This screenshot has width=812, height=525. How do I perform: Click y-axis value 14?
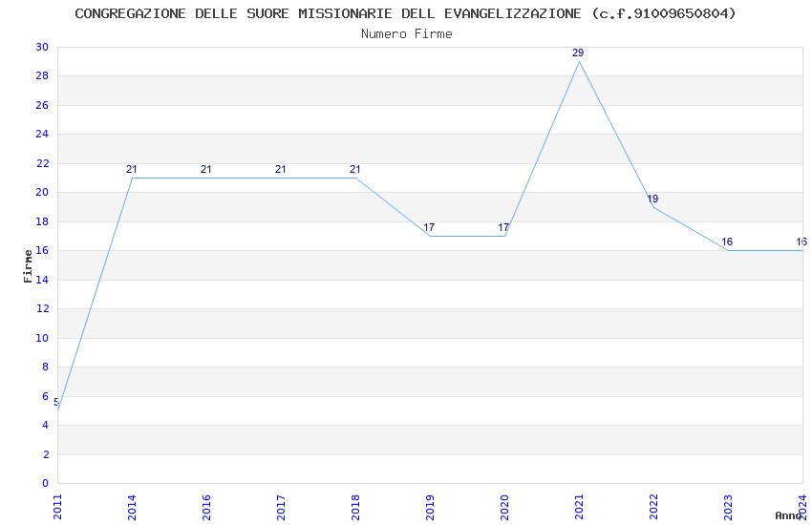(42, 280)
